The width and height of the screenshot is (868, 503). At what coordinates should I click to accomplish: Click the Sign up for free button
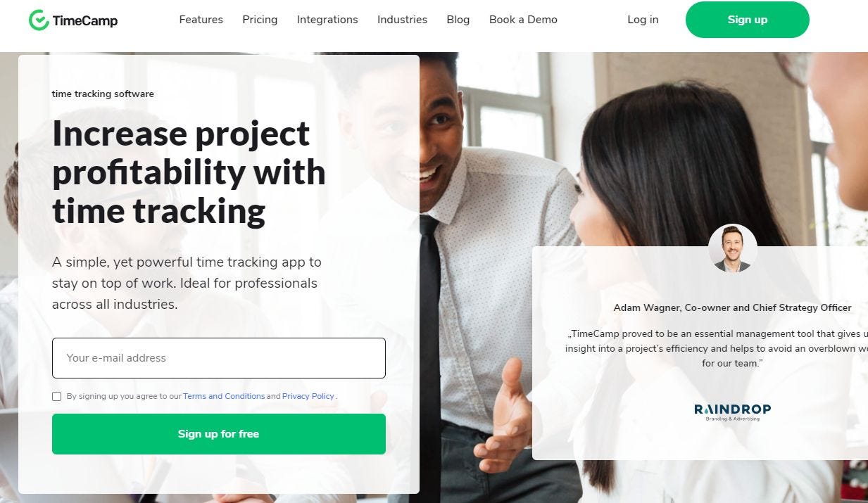click(219, 434)
